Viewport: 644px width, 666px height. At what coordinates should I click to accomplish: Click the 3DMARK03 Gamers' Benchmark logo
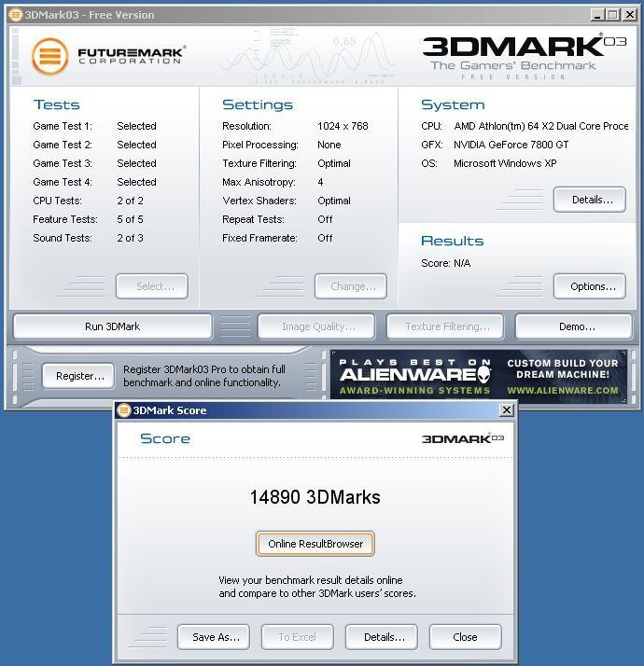[524, 57]
